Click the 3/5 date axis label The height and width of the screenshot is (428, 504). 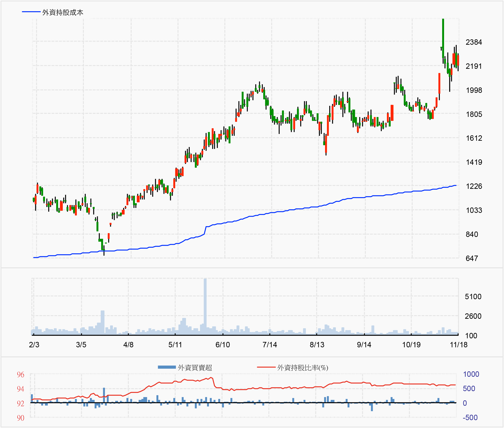tap(81, 345)
